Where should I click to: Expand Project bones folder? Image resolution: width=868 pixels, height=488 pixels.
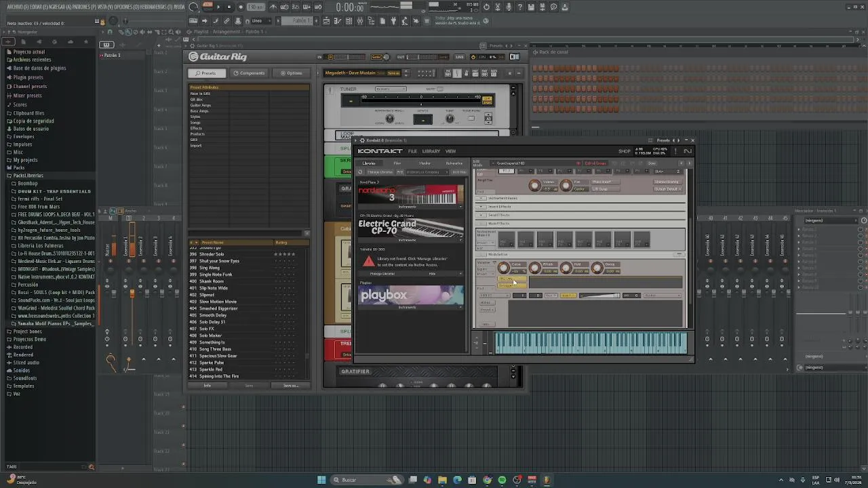pyautogui.click(x=27, y=331)
